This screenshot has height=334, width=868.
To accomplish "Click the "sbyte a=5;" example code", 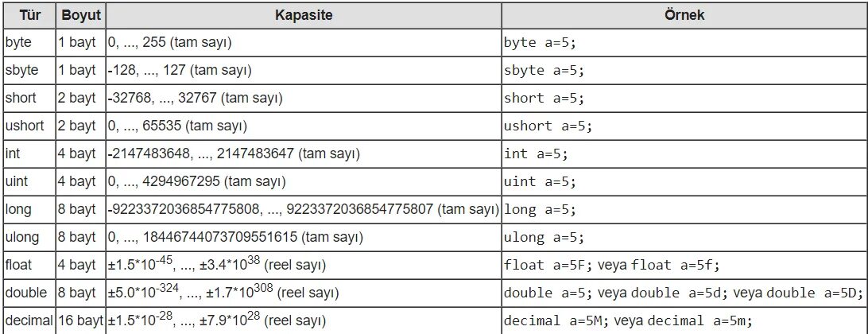I will (x=544, y=71).
